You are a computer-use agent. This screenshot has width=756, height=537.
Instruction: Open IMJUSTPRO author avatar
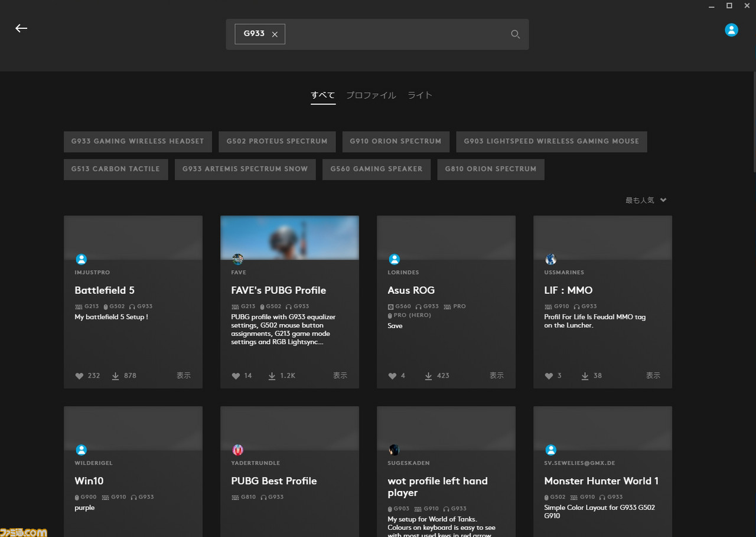pyautogui.click(x=82, y=259)
